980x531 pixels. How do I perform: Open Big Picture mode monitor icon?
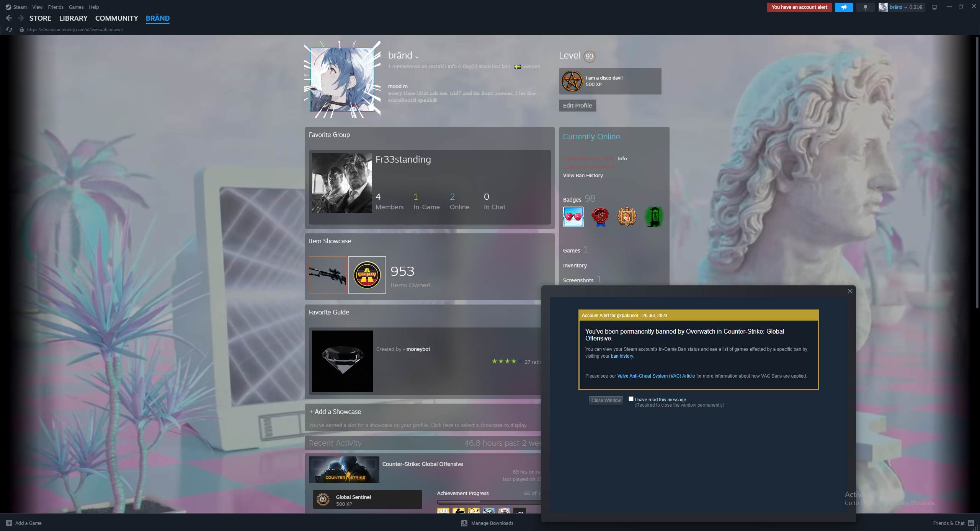click(x=934, y=7)
